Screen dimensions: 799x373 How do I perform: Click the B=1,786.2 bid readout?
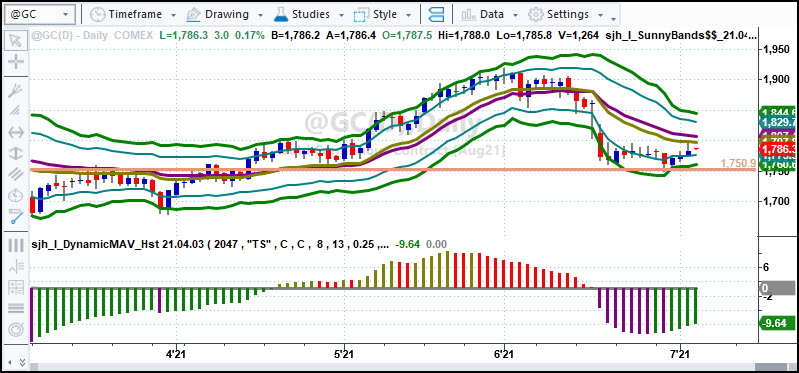click(296, 36)
